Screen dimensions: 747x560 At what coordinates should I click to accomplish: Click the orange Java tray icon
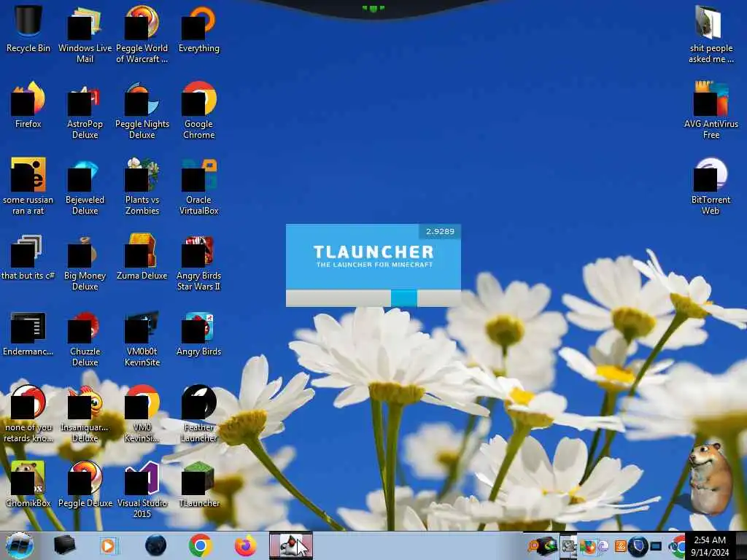[x=620, y=546]
